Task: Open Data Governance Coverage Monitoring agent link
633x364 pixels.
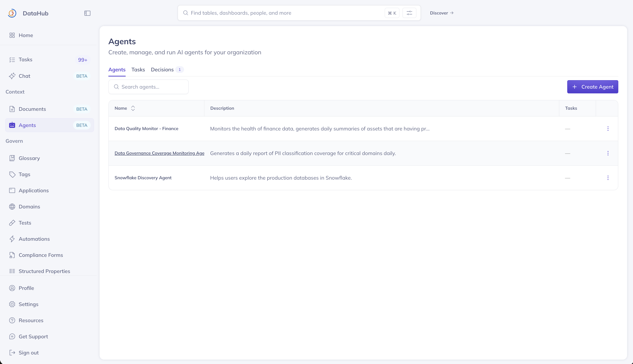Action: 159,153
